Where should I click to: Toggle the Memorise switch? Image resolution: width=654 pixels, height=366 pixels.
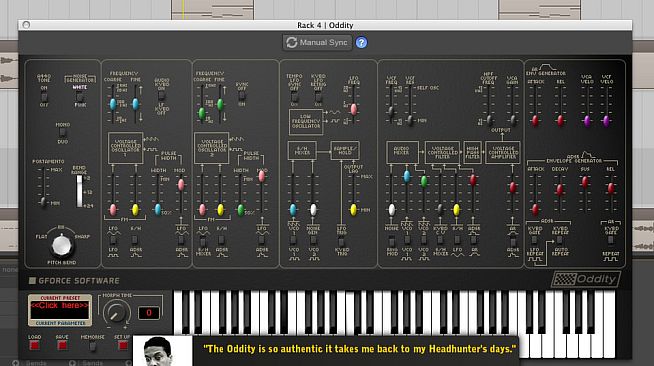93,346
